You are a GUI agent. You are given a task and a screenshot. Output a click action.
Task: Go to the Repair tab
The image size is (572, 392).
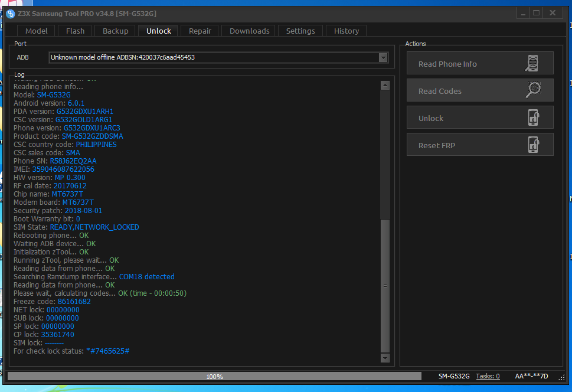(200, 31)
